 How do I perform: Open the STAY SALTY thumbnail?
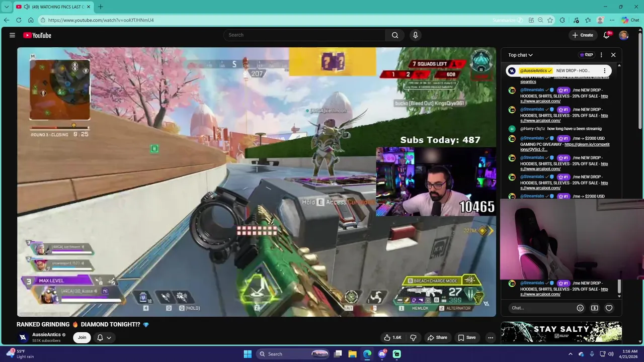pyautogui.click(x=561, y=332)
